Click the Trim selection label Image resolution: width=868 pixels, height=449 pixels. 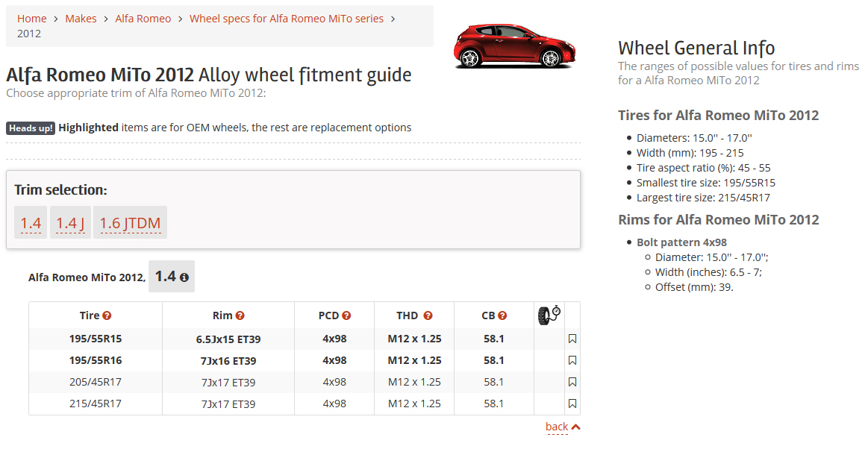tap(61, 190)
